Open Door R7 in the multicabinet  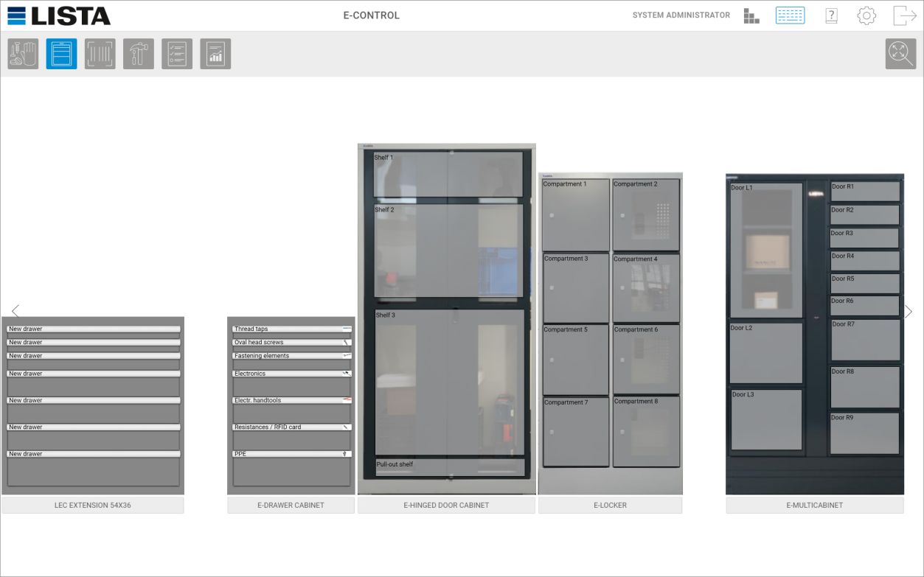[865, 340]
